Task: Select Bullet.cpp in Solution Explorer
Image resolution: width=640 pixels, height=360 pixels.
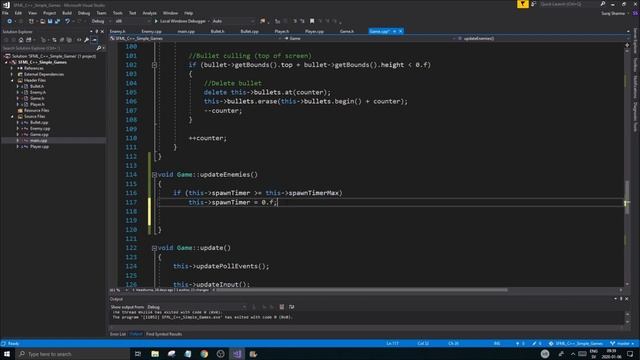Action: click(x=39, y=122)
